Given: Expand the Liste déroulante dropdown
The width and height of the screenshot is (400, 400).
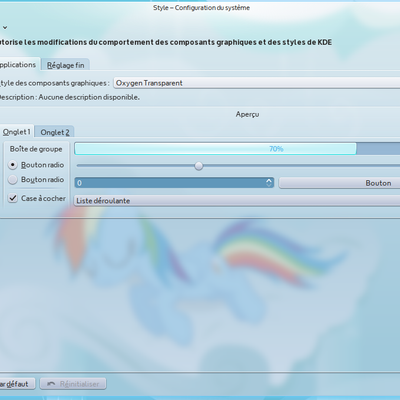Looking at the screenshot, I should click(x=237, y=201).
